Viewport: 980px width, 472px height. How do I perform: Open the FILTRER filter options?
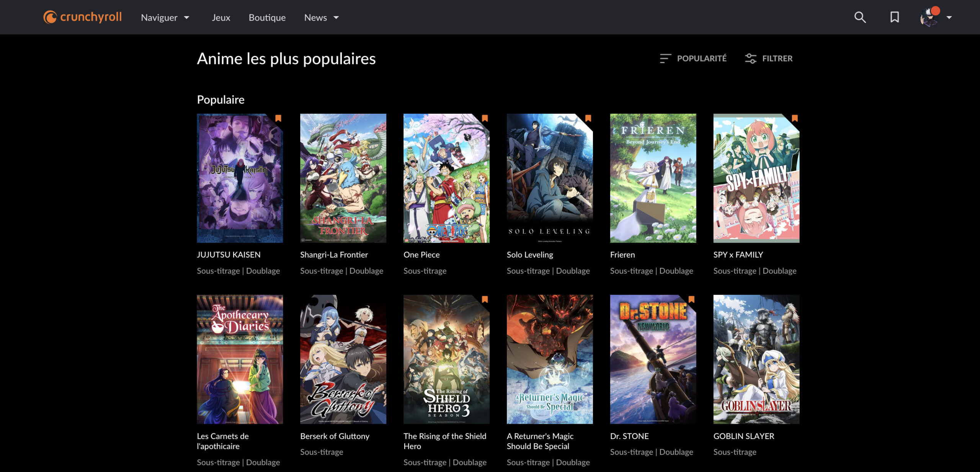click(769, 59)
